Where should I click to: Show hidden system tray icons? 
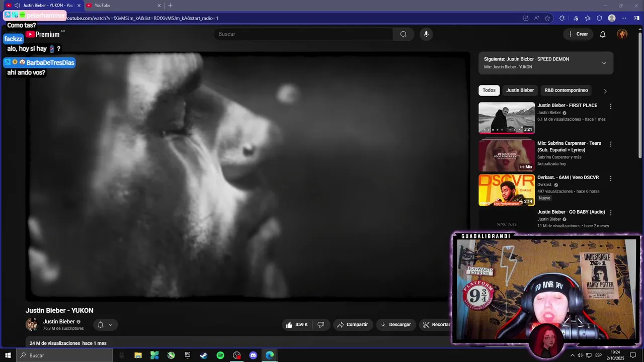[x=572, y=355]
